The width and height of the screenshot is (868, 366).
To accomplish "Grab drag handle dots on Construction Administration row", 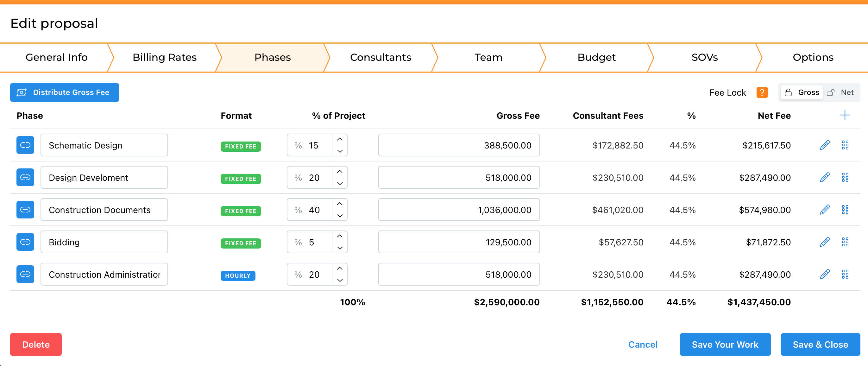I will 845,275.
